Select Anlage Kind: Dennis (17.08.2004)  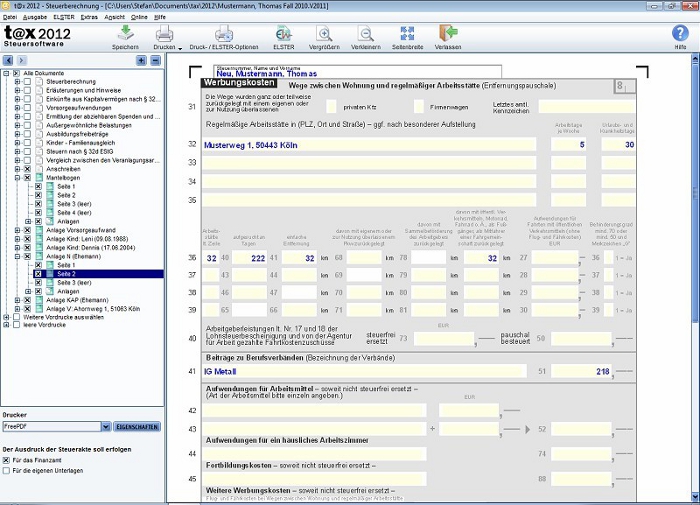(91, 248)
